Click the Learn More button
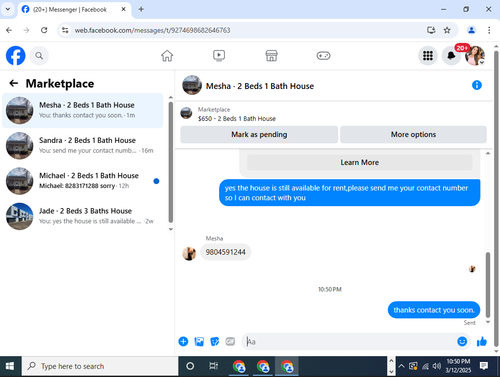The width and height of the screenshot is (500, 377). coord(359,162)
